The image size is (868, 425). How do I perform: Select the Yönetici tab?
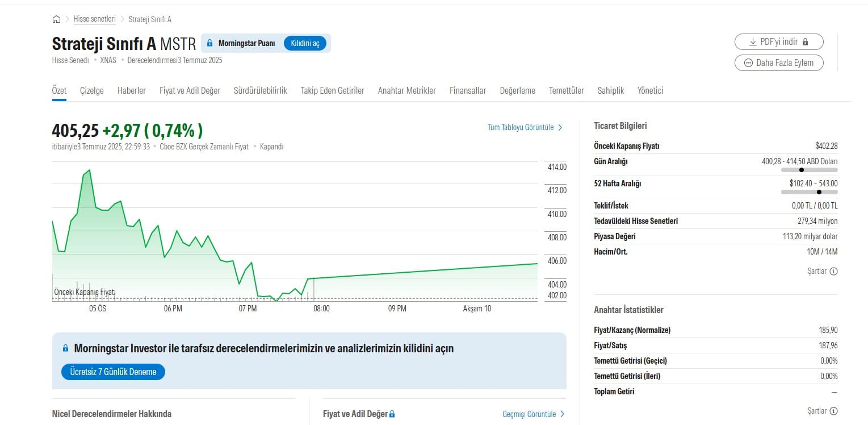point(651,91)
